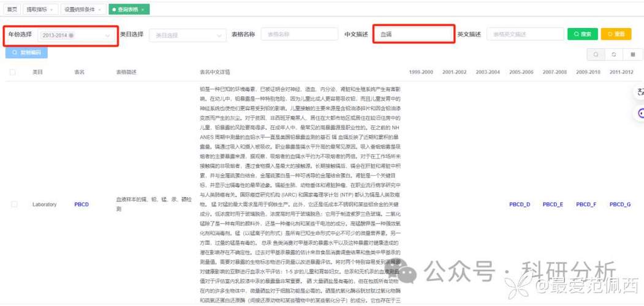Click the yellow 重置 button
The width and height of the screenshot is (644, 306).
click(x=616, y=34)
